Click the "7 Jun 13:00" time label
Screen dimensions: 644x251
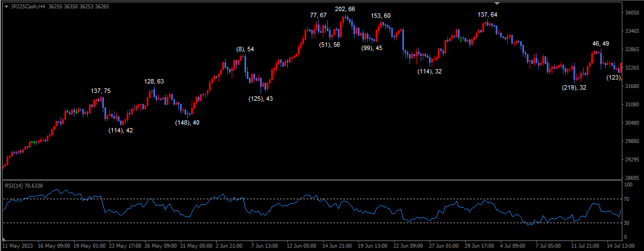click(x=265, y=245)
